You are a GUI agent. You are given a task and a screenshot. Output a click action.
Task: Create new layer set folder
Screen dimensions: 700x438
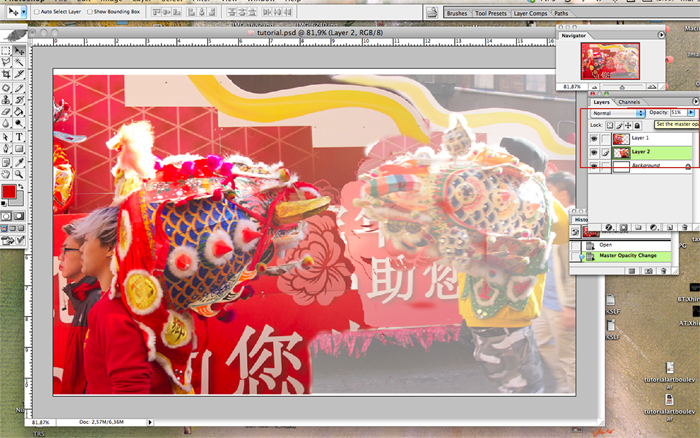point(638,228)
